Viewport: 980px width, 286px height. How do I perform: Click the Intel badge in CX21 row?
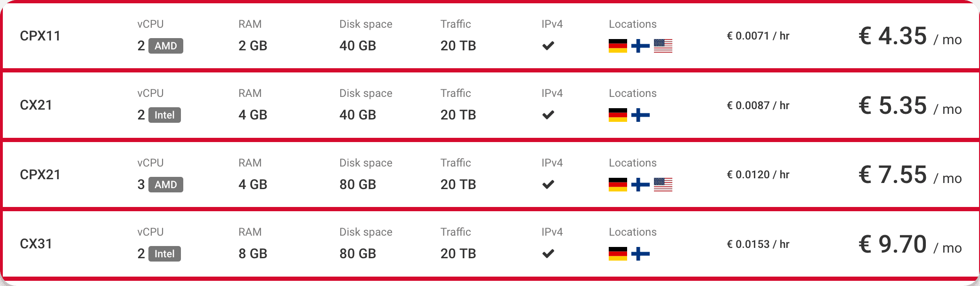pyautogui.click(x=164, y=115)
